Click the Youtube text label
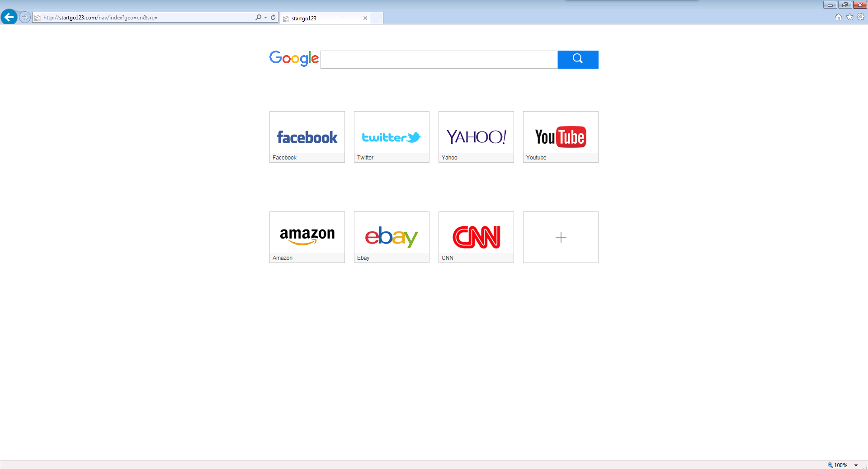868x469 pixels. tap(536, 158)
